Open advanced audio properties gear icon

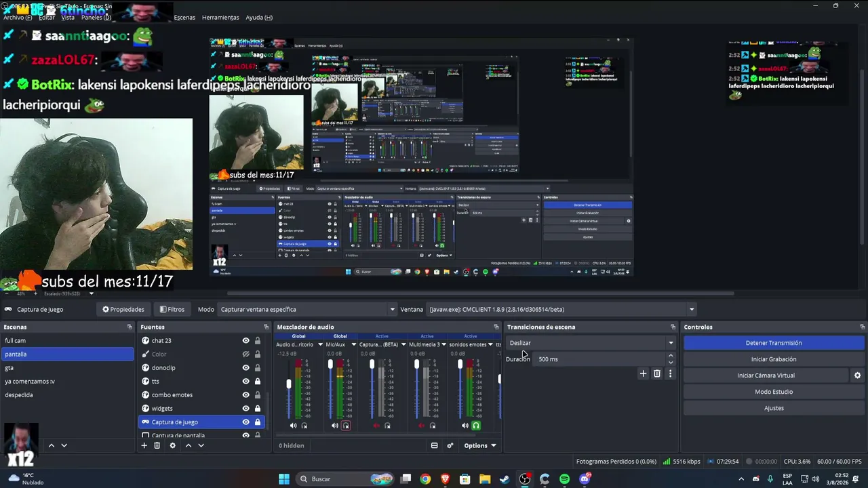click(450, 445)
